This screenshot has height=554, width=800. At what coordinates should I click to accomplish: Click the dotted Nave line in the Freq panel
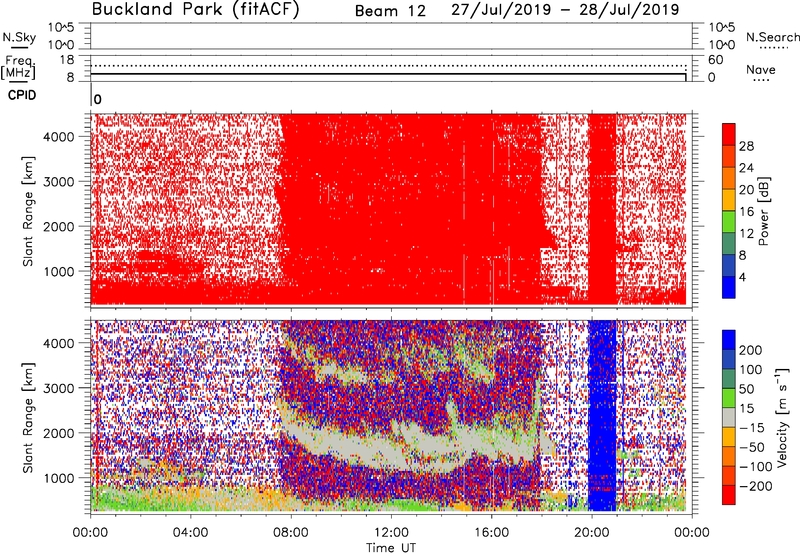click(388, 66)
